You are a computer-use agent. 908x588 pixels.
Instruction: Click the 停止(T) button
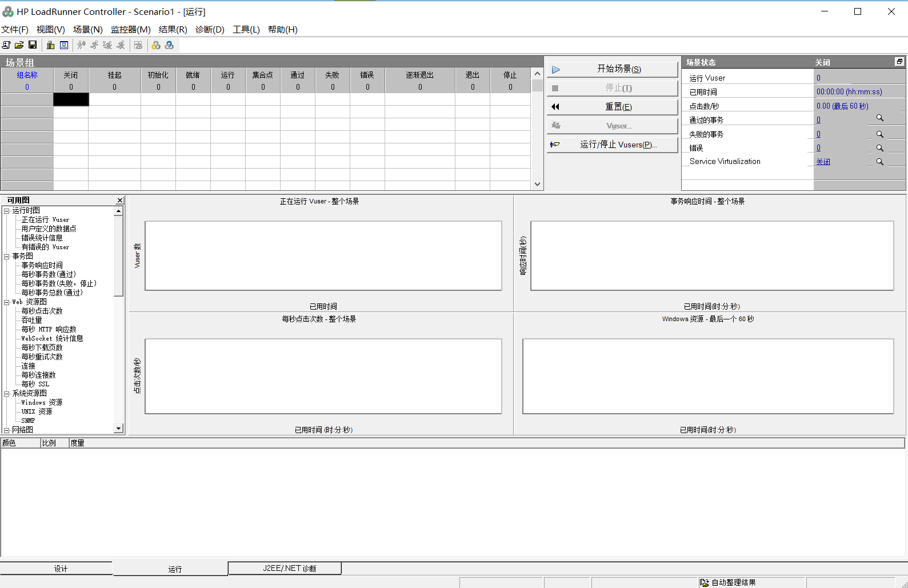(x=613, y=88)
